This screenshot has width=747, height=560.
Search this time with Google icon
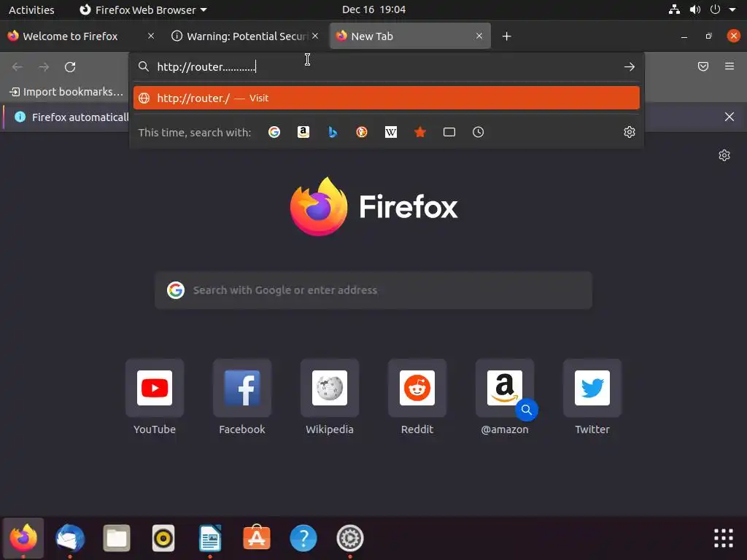pos(274,132)
